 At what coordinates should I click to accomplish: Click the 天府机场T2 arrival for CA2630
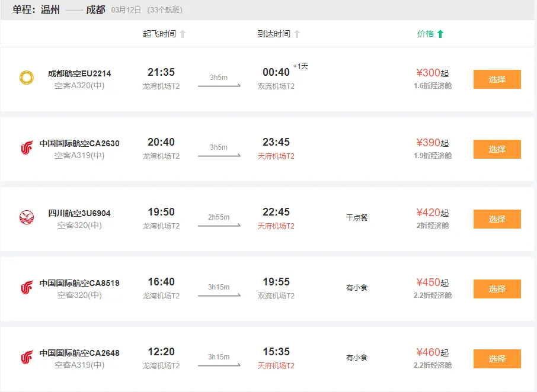pos(276,156)
